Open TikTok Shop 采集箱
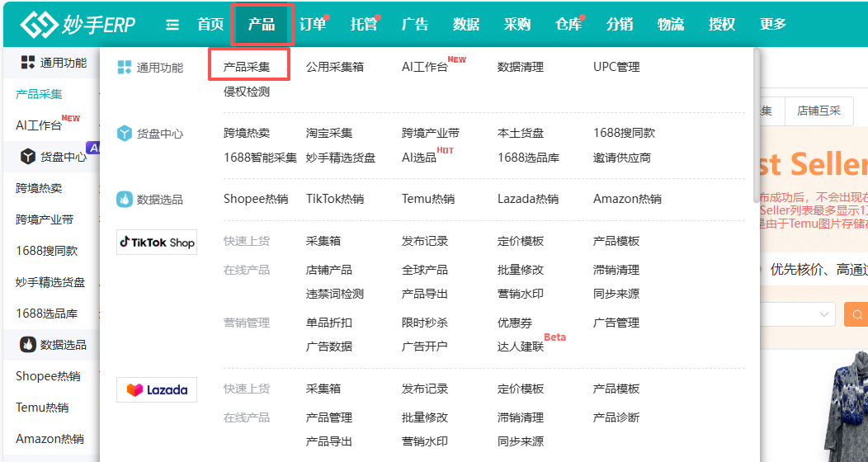The width and height of the screenshot is (868, 462). (323, 241)
